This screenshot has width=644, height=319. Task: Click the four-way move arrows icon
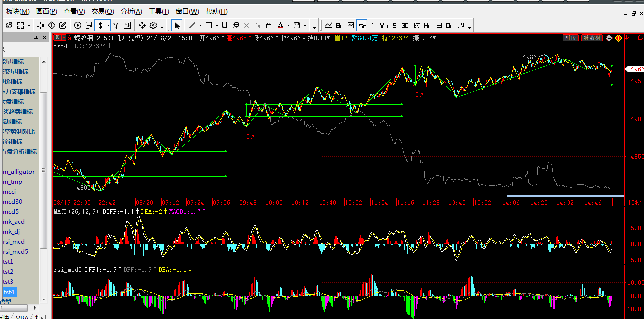(142, 25)
